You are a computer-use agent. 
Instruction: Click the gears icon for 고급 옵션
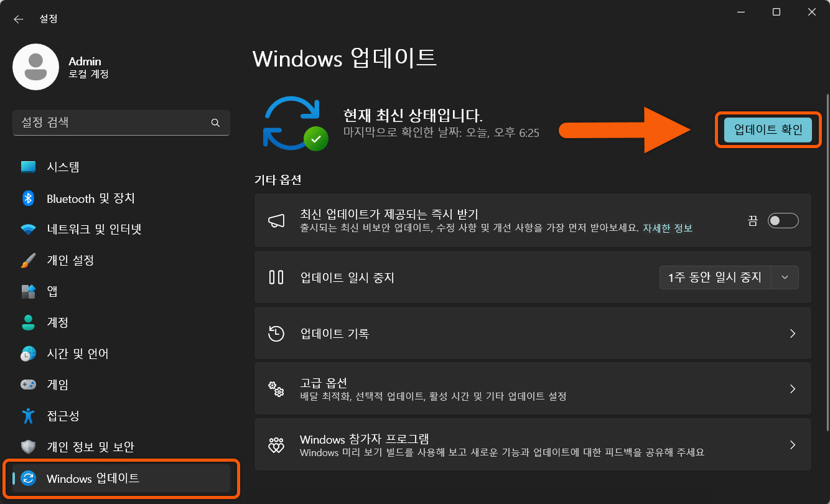tap(276, 389)
